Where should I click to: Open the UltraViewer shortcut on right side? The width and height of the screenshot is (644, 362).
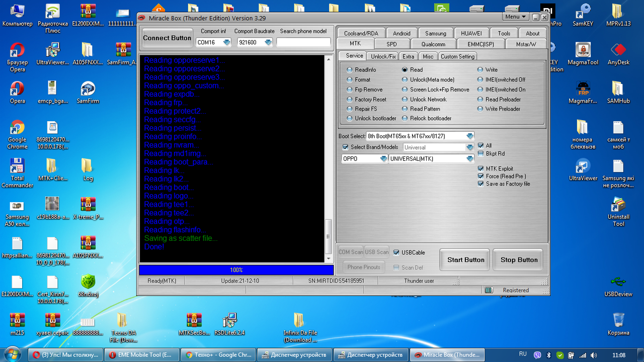point(583,169)
